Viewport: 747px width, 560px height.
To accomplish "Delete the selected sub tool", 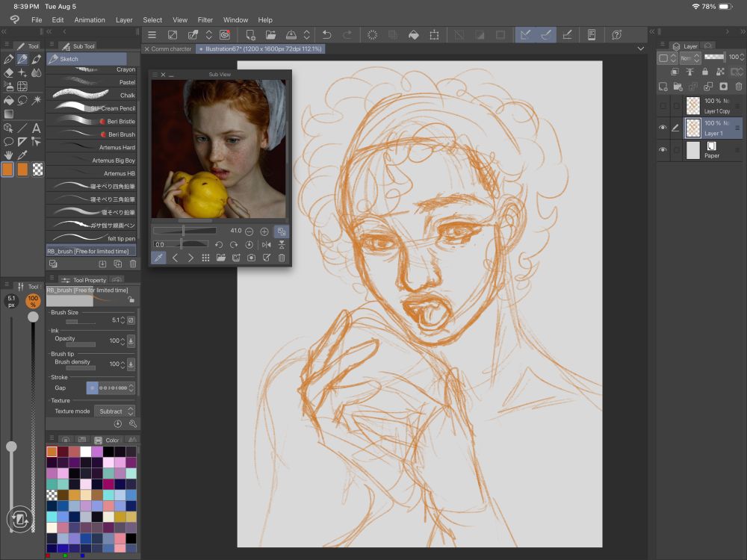I will 133,264.
